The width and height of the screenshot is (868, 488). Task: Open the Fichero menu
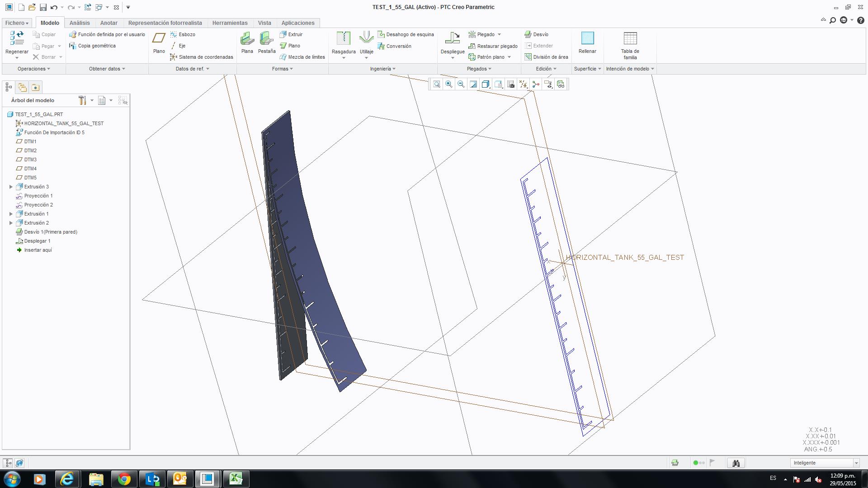point(17,23)
